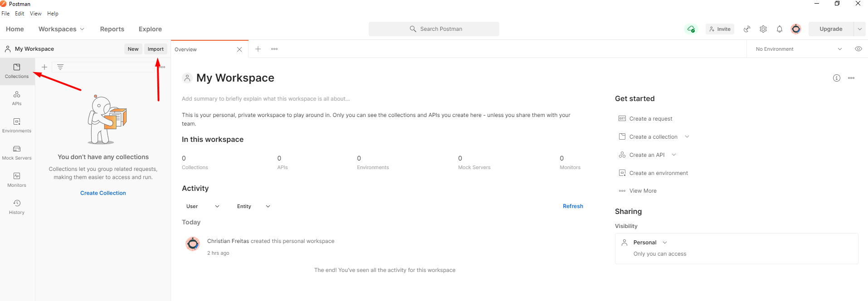Image resolution: width=868 pixels, height=301 pixels.
Task: Open notifications bell icon
Action: tap(780, 29)
